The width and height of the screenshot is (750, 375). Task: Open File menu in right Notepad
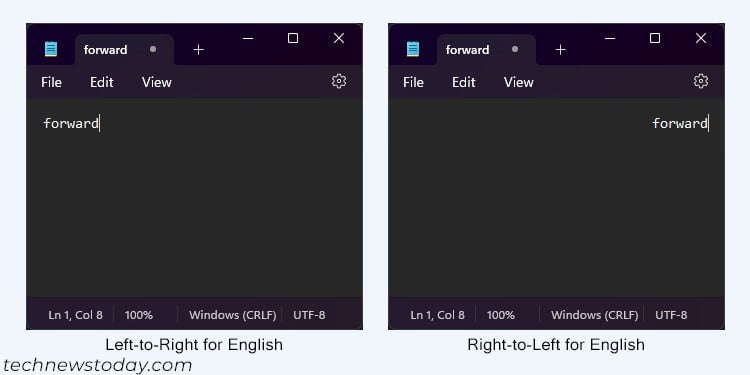[x=413, y=82]
